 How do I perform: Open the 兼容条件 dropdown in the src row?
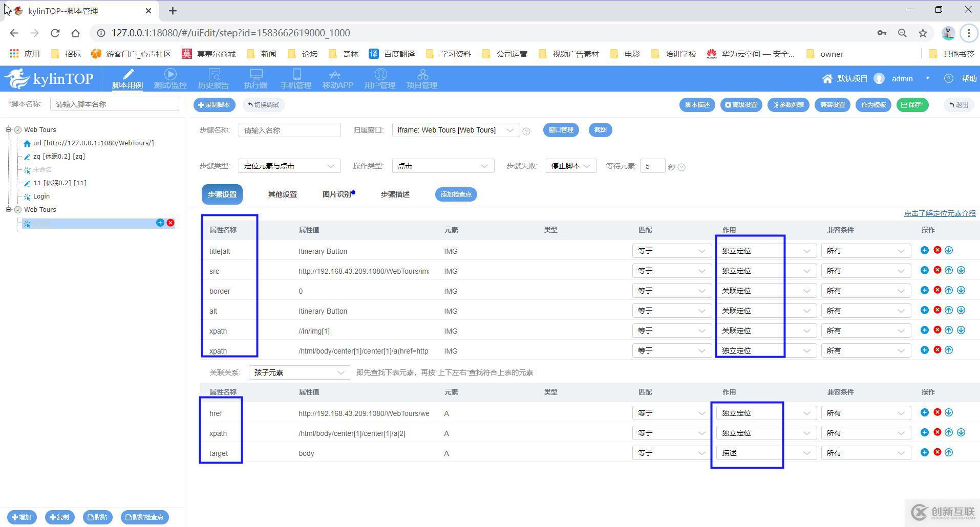(x=866, y=271)
